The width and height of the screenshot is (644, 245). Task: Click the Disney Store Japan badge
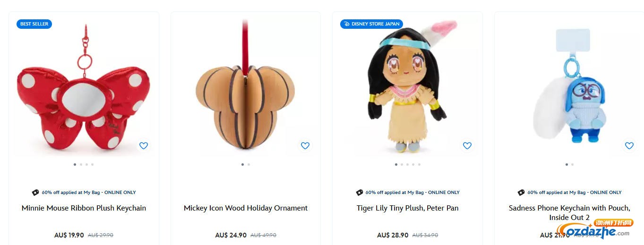point(371,24)
